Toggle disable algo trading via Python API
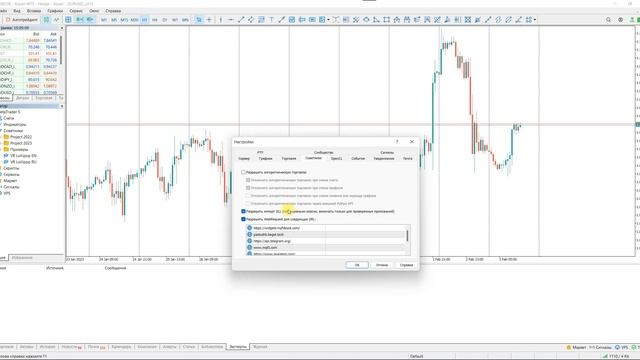 click(x=248, y=203)
